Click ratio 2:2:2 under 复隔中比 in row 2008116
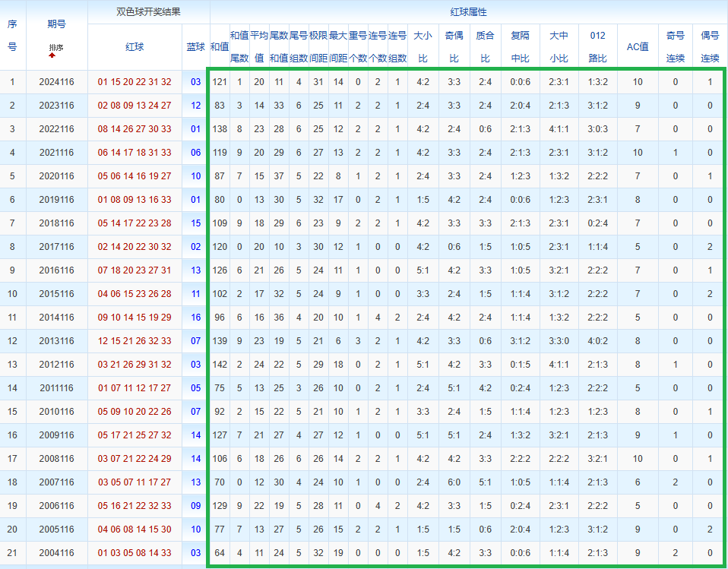 point(520,459)
